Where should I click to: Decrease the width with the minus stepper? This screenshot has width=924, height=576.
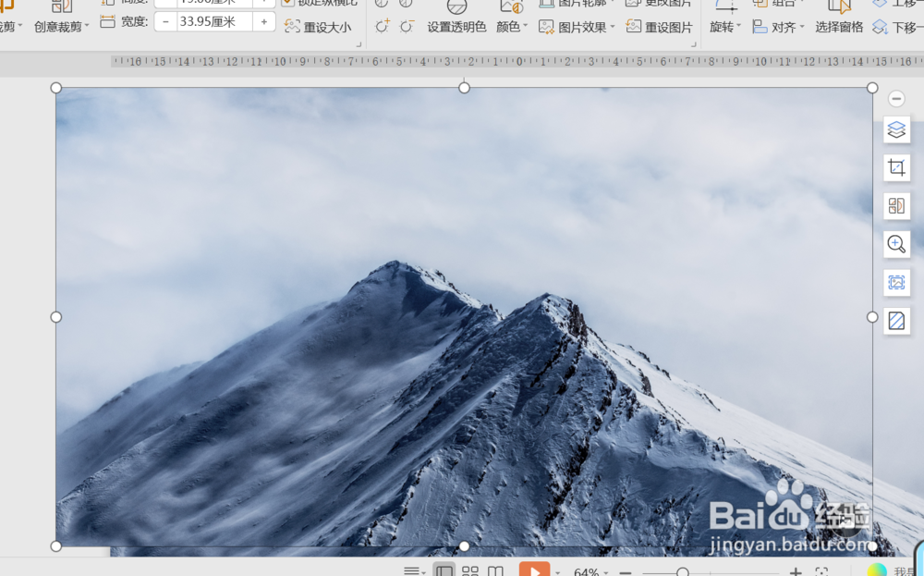pos(165,22)
